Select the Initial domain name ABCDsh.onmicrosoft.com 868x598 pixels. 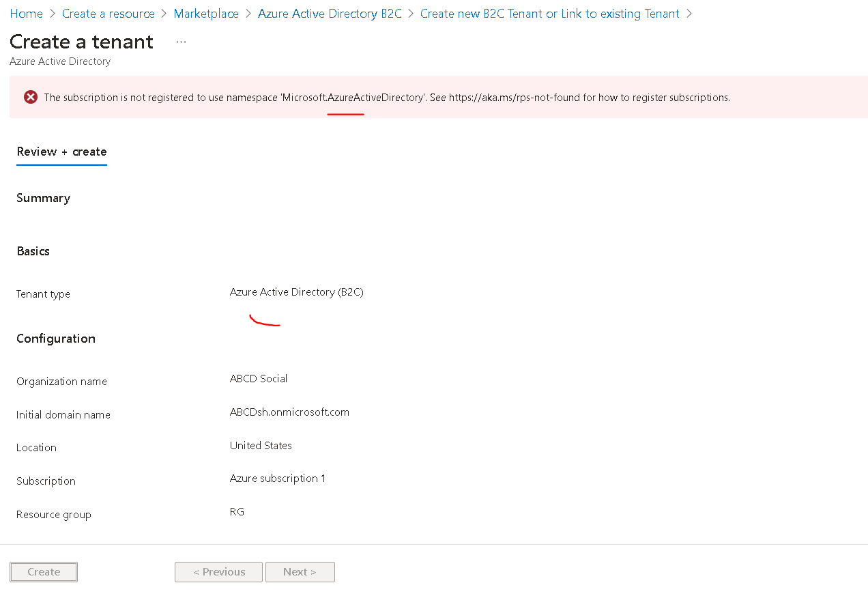pyautogui.click(x=289, y=412)
